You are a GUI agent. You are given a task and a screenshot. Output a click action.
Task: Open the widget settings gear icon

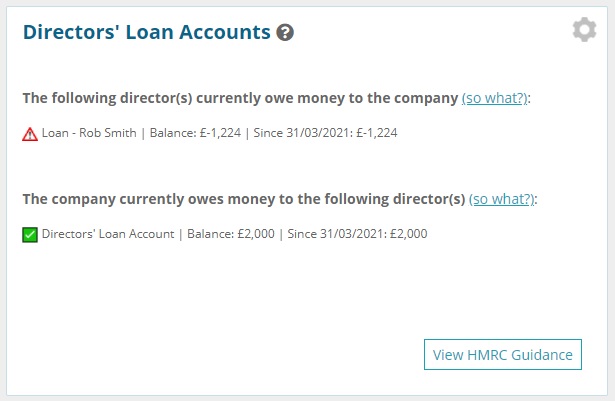pos(584,29)
